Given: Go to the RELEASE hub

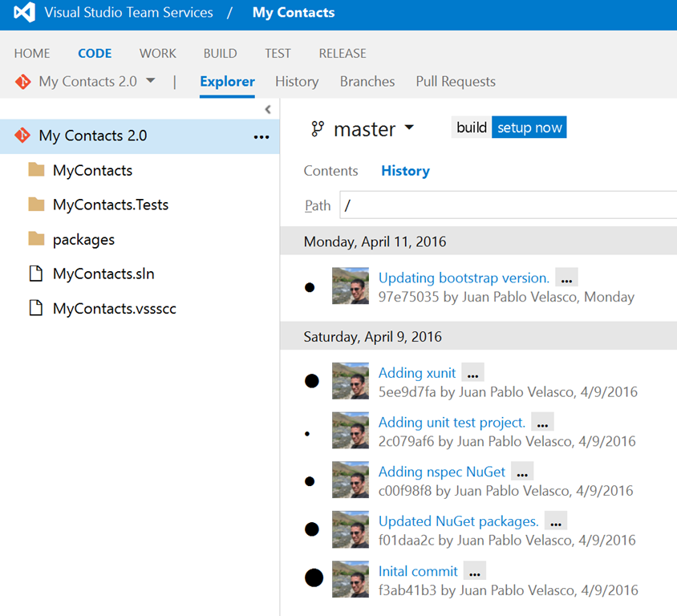Looking at the screenshot, I should point(343,53).
